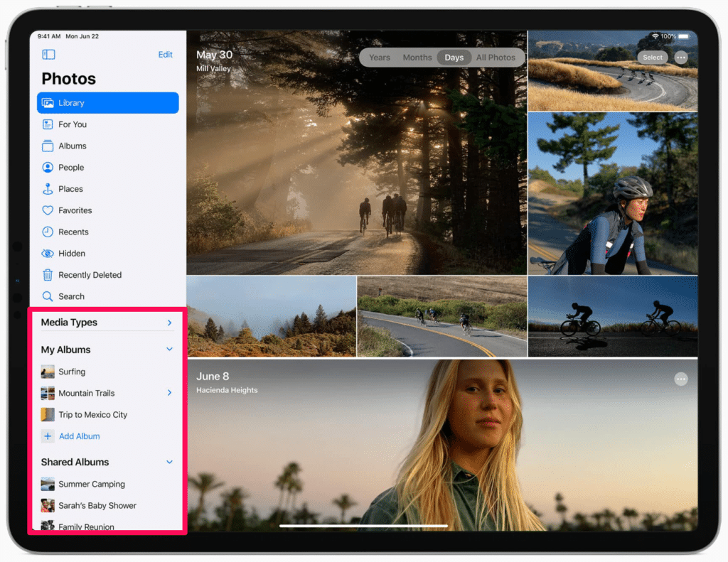Screen dimensions: 728x562
Task: Collapse the Shared Albums section chevron
Action: [x=169, y=462]
